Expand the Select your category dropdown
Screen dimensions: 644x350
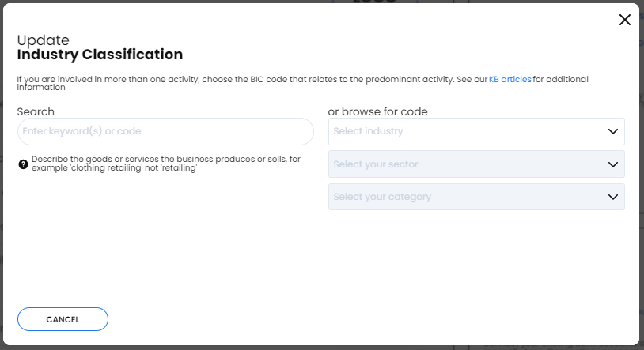pos(476,197)
